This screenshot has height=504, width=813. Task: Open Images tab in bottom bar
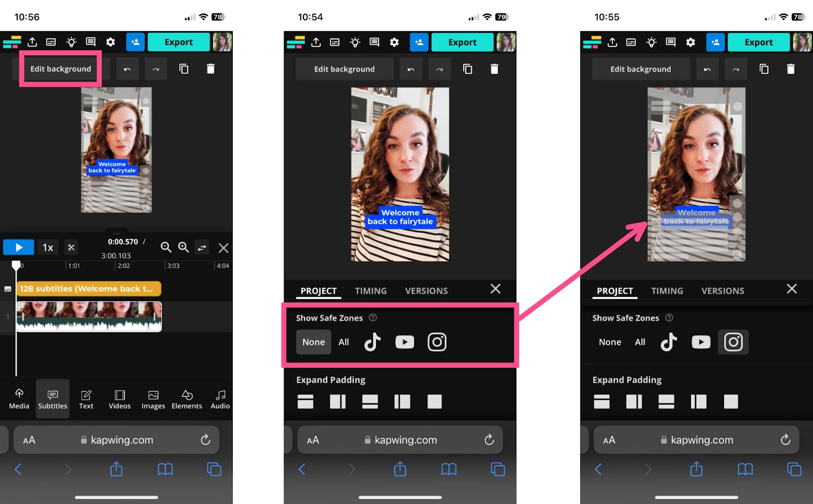[x=153, y=399]
